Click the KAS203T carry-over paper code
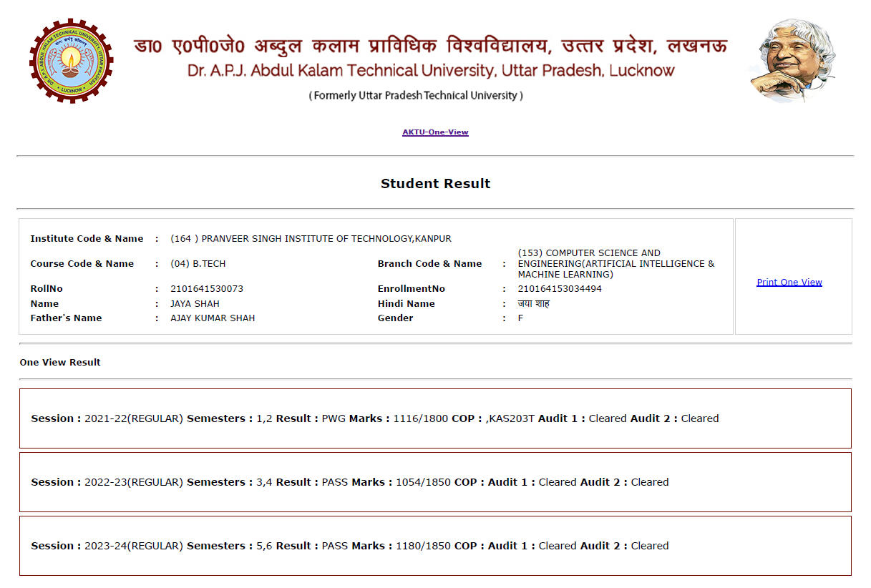Image resolution: width=871 pixels, height=588 pixels. click(511, 418)
